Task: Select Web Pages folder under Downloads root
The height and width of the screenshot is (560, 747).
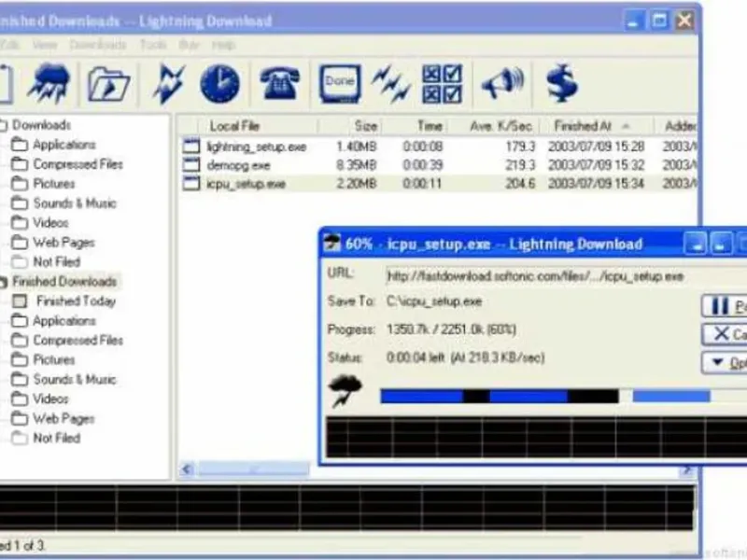Action: pos(63,243)
